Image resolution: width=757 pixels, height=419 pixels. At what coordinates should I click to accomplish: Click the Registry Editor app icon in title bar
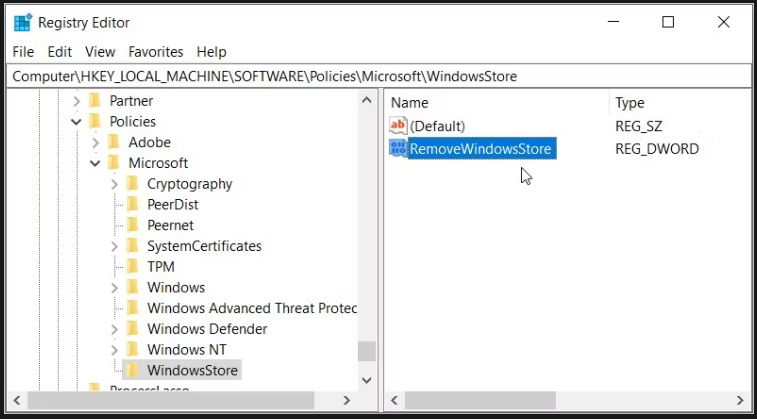click(23, 23)
